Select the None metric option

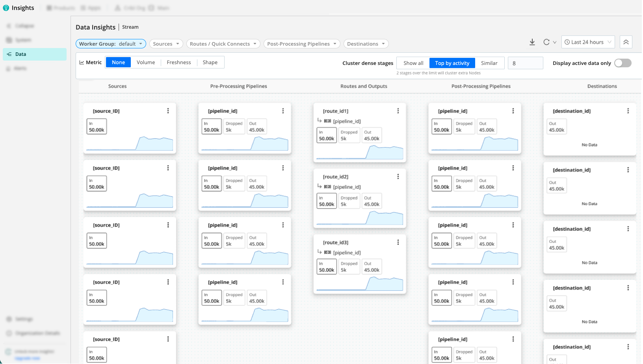coord(118,62)
